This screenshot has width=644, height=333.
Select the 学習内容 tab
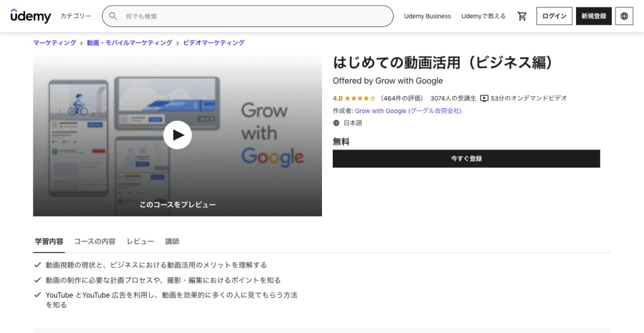[49, 241]
